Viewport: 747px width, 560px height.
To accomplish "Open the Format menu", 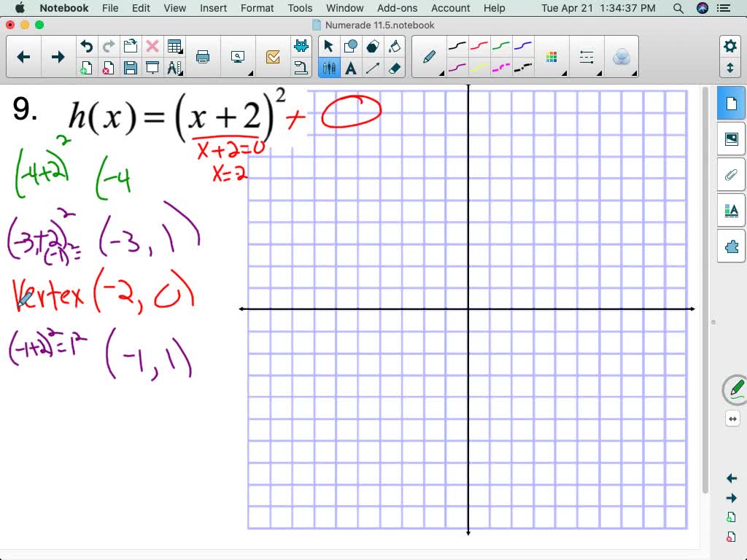I will click(257, 8).
